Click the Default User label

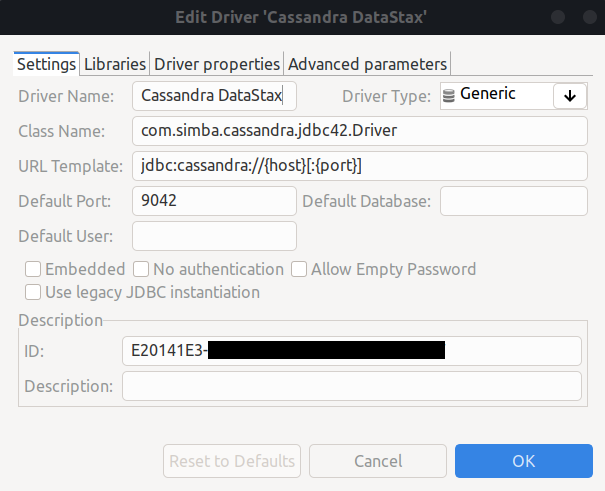pos(66,236)
